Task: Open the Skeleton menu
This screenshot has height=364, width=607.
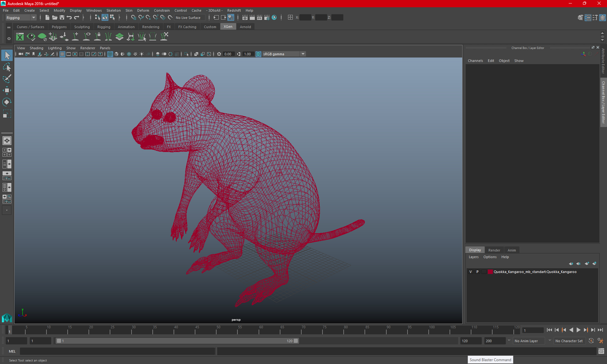Action: click(113, 10)
